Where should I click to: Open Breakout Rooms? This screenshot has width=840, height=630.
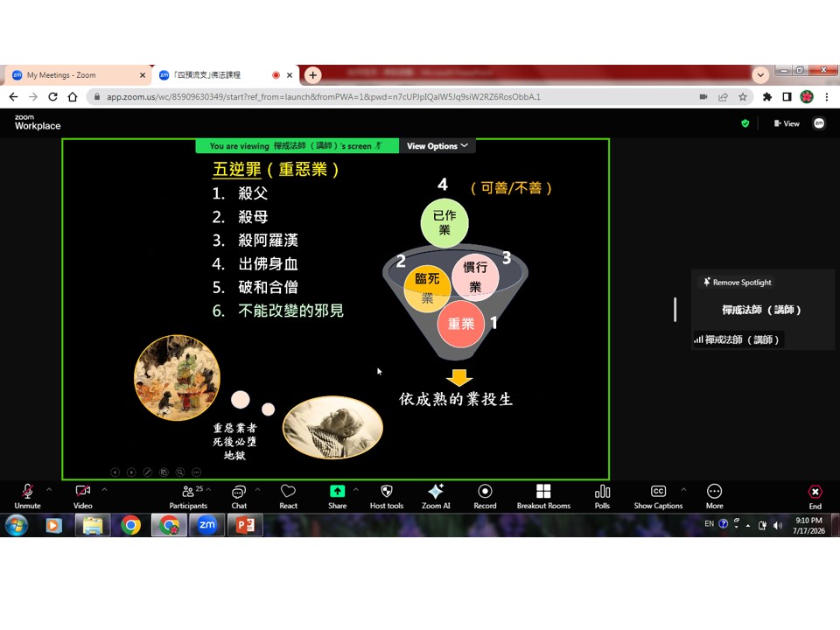point(543,496)
